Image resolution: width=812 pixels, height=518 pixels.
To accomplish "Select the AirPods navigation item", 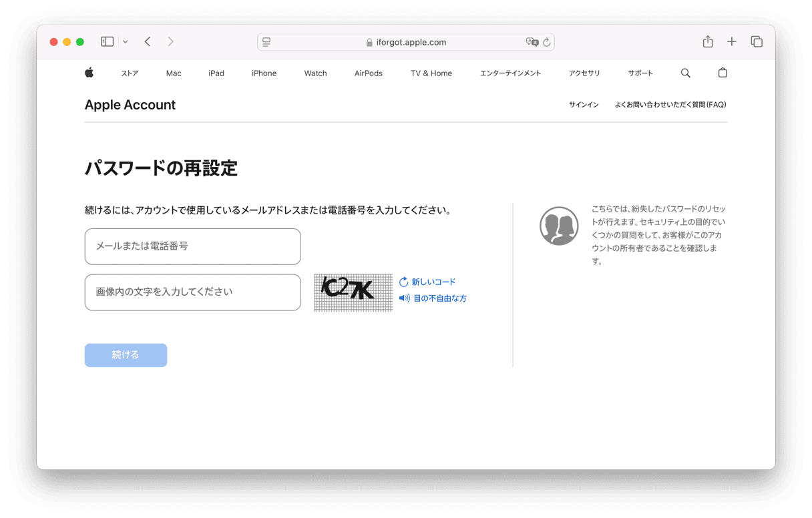I will [368, 73].
